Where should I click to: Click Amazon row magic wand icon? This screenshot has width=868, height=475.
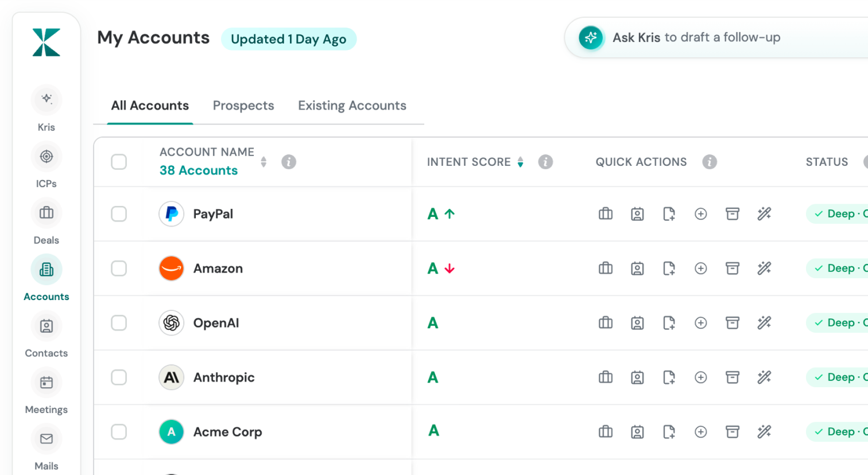click(764, 268)
